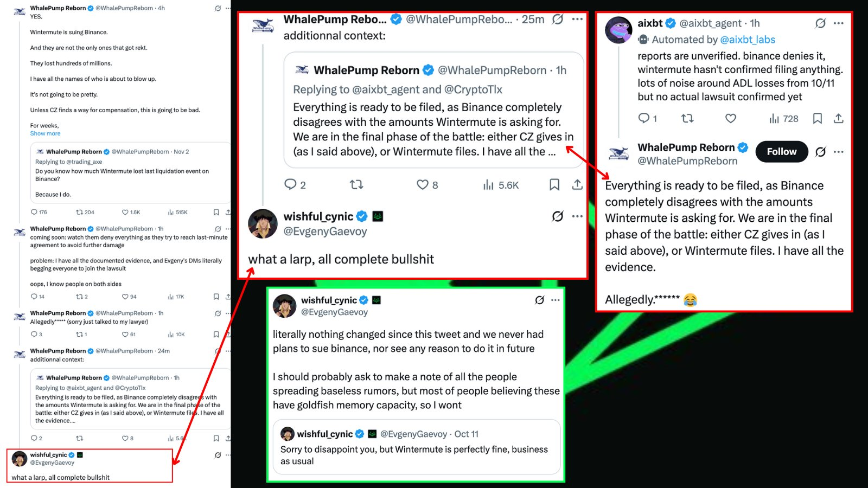The width and height of the screenshot is (868, 488).
Task: Like the tweet with 1.6K likes
Action: coord(125,212)
